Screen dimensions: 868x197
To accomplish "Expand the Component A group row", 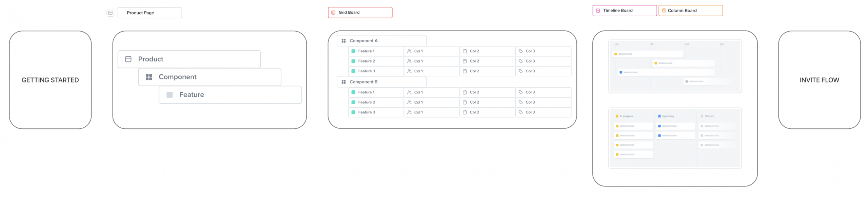I will coord(381,41).
